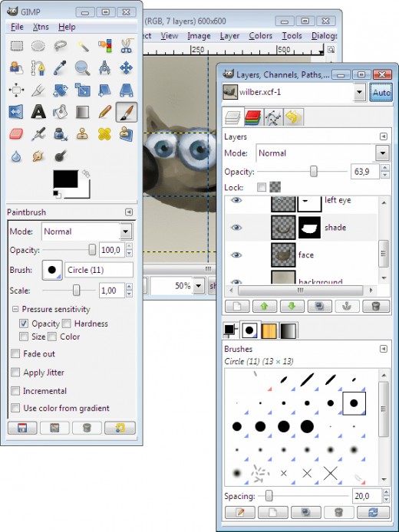The width and height of the screenshot is (399, 532).
Task: Toggle the Apply Jitter checkbox
Action: 15,373
